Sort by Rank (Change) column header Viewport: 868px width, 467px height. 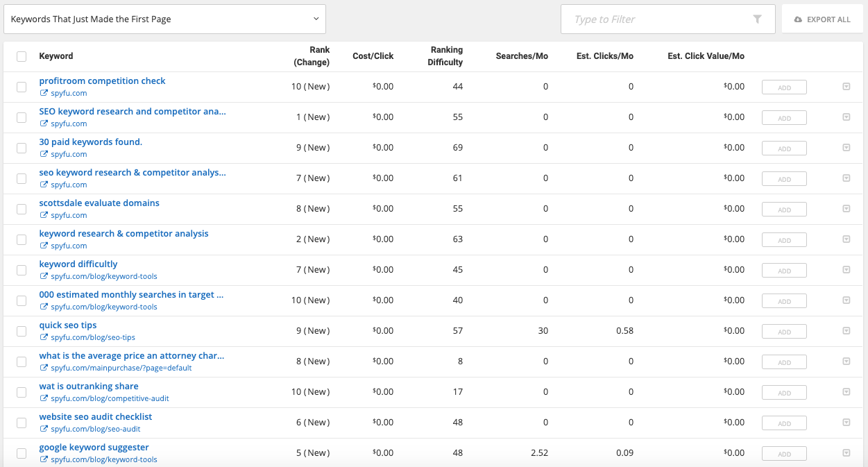(x=312, y=56)
